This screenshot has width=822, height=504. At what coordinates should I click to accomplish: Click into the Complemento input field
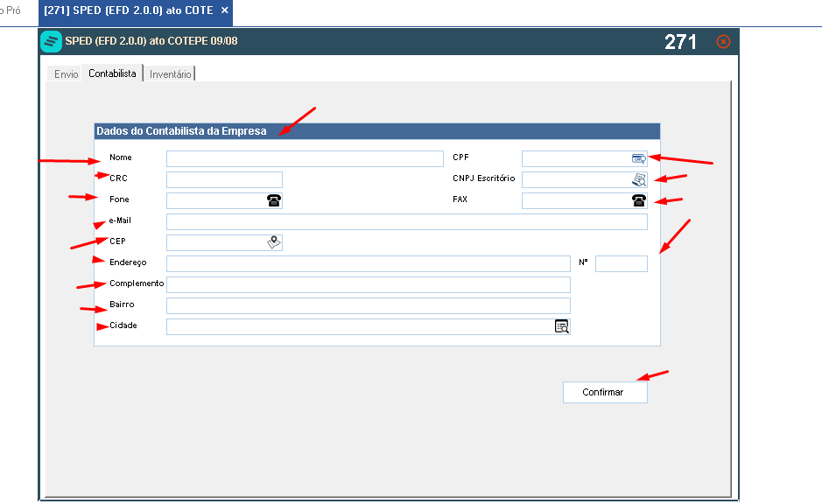(368, 284)
